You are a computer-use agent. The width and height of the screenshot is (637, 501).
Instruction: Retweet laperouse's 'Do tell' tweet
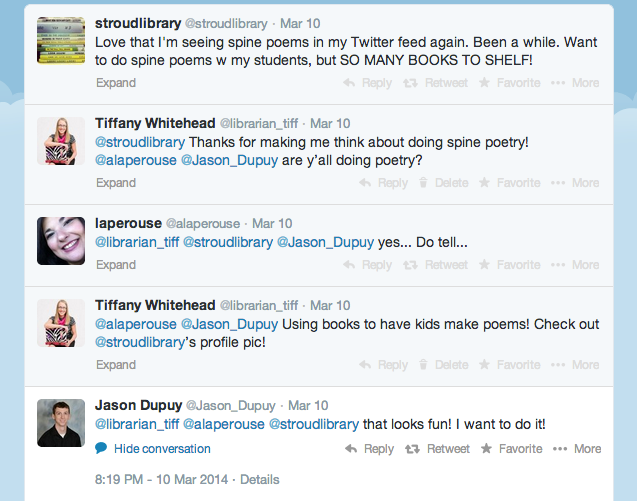click(435, 265)
